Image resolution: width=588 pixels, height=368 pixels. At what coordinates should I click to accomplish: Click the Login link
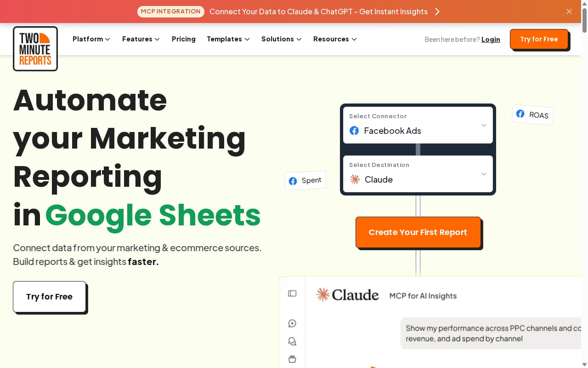click(491, 40)
